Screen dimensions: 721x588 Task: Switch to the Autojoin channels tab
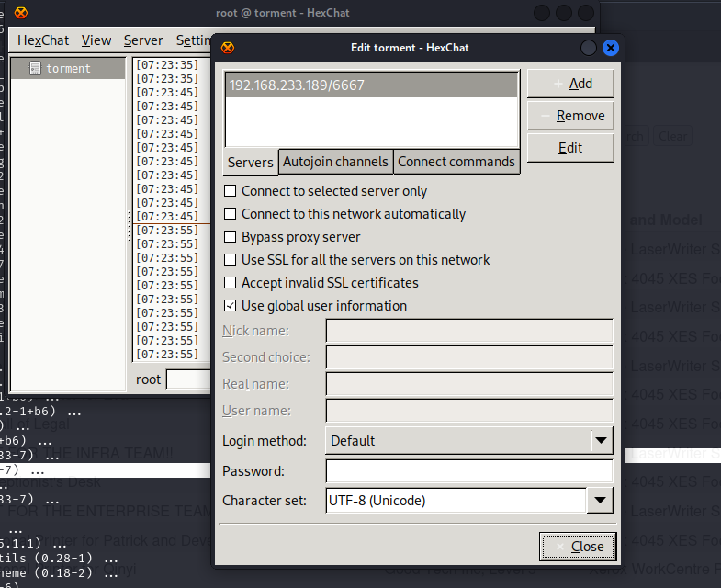pyautogui.click(x=335, y=162)
